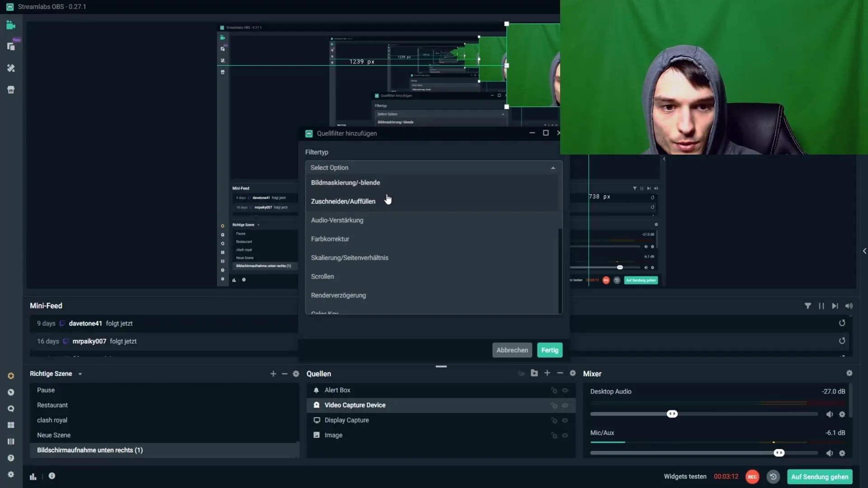This screenshot has width=868, height=488.
Task: Replay the davetone41 follow alert
Action: 842,323
